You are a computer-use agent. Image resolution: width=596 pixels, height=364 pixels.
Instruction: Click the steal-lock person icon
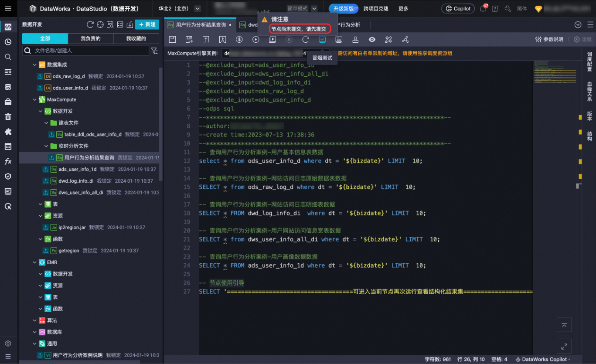355,39
